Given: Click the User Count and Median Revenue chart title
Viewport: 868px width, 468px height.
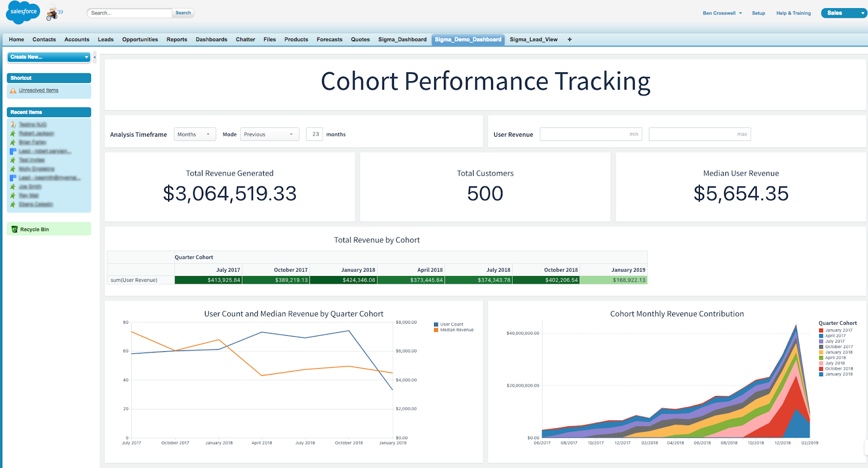Looking at the screenshot, I should point(293,314).
